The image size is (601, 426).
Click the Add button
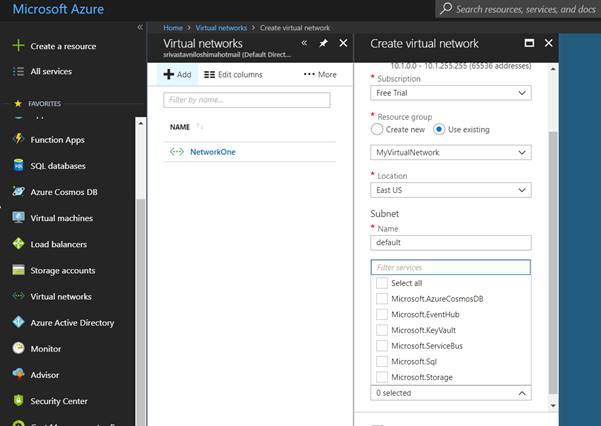point(177,74)
